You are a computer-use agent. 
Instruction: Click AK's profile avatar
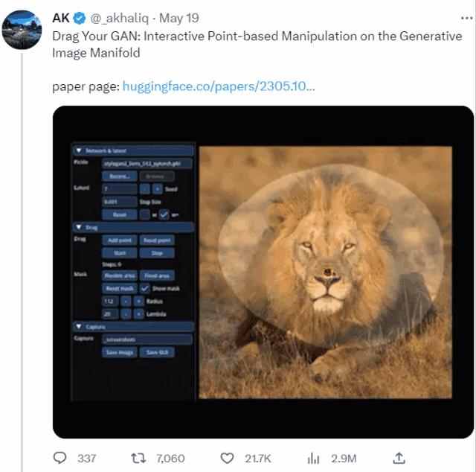click(x=22, y=30)
